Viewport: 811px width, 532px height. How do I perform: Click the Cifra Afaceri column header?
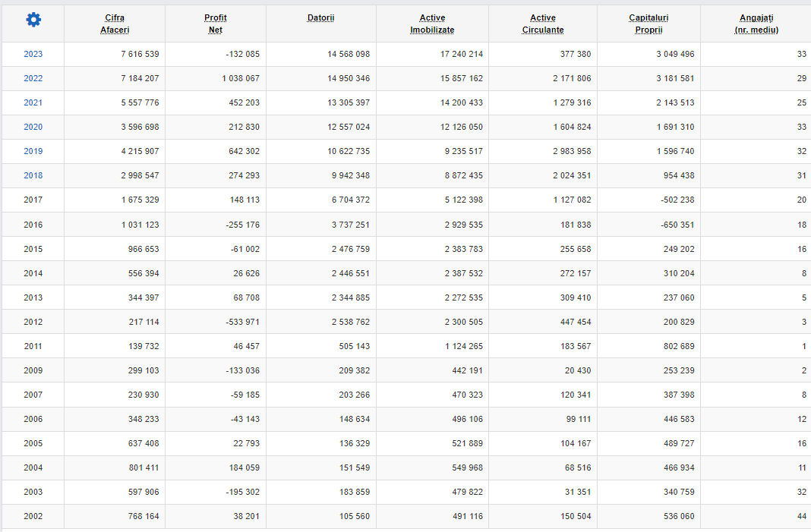click(115, 24)
